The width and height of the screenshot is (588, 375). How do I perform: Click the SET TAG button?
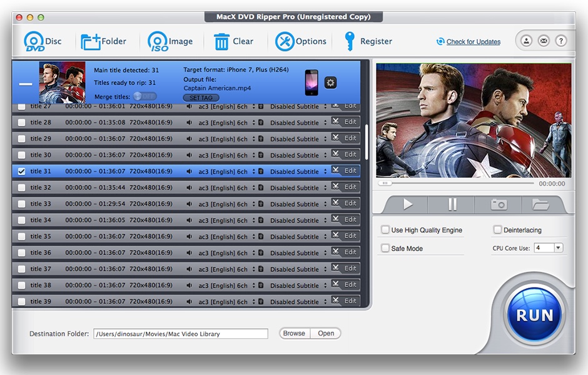click(x=201, y=97)
